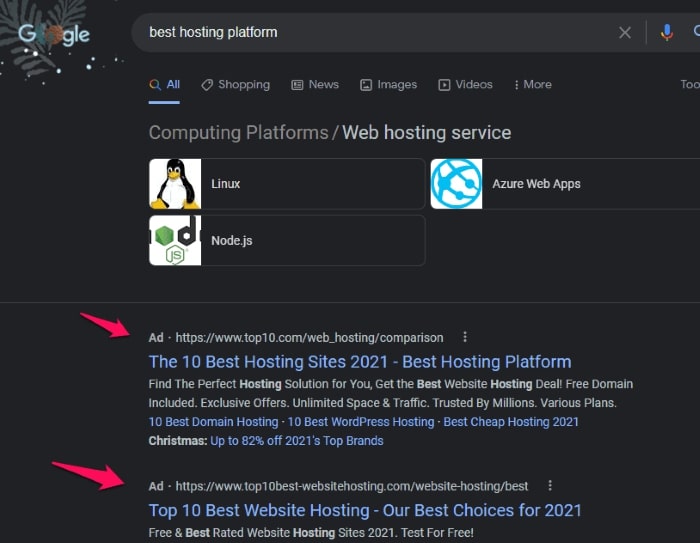Screen dimensions: 700x543
Task: Click 'Up to 82% off 2021's Top Brands'
Action: pyautogui.click(x=297, y=441)
